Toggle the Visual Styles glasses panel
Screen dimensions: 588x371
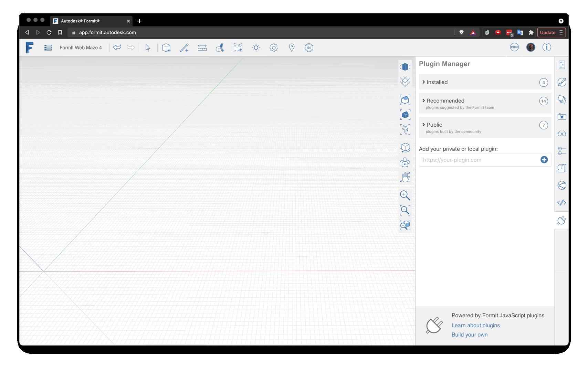click(x=561, y=134)
